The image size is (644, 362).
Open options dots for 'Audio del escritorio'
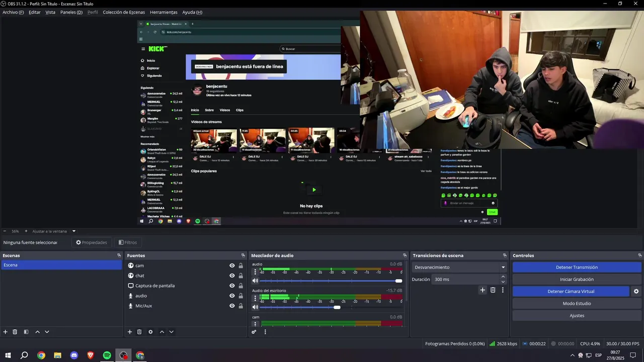point(255,298)
